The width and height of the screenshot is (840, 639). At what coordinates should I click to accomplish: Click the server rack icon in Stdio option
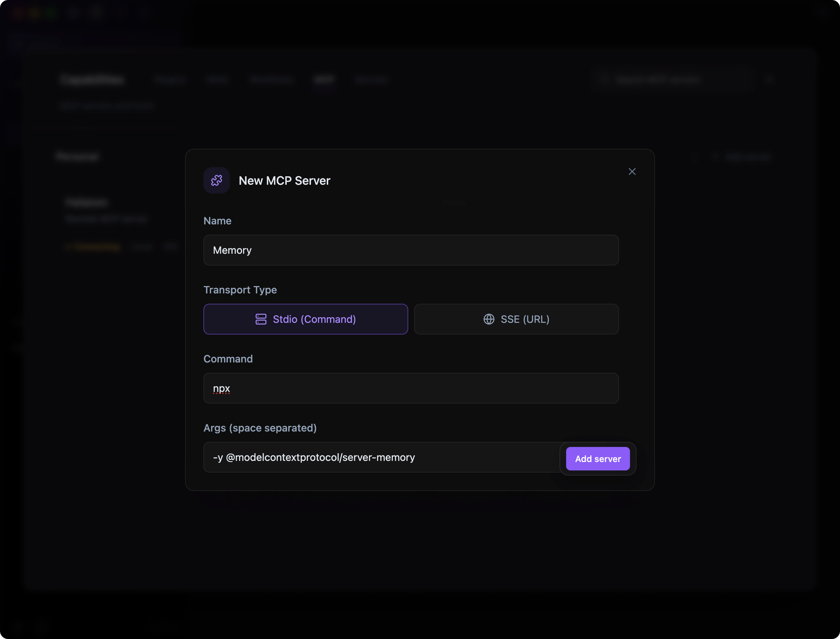tap(261, 319)
